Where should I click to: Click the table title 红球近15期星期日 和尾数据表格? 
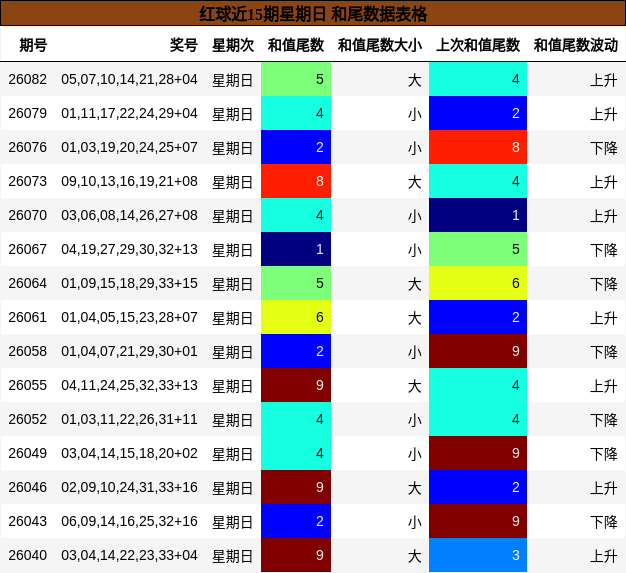point(313,14)
